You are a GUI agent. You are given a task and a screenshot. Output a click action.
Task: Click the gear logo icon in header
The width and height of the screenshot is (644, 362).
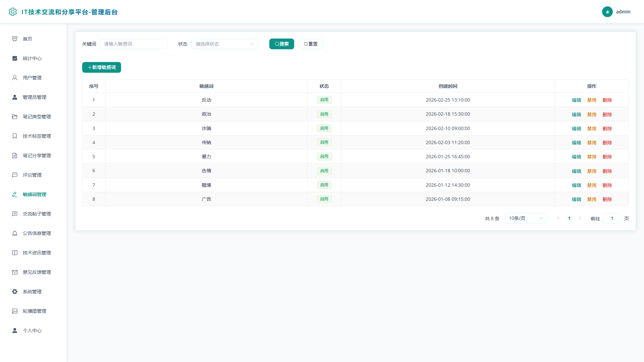pos(13,12)
